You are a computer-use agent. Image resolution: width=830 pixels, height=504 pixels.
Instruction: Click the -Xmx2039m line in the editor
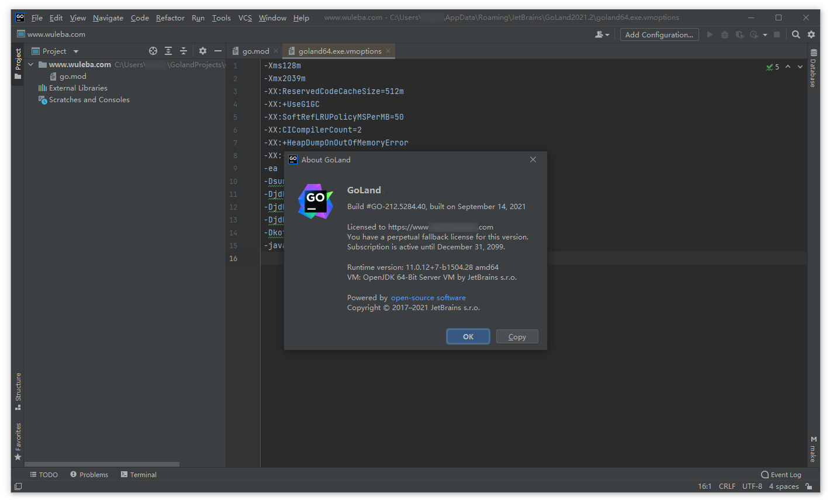[285, 79]
